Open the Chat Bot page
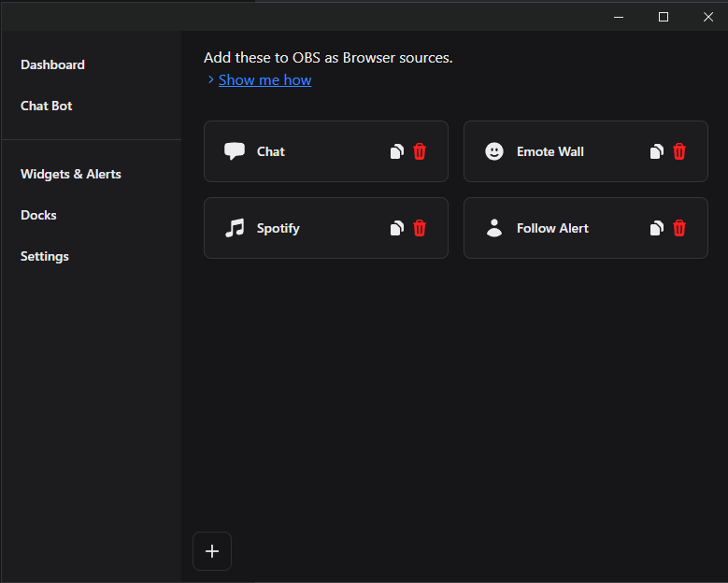The width and height of the screenshot is (728, 583). point(47,106)
